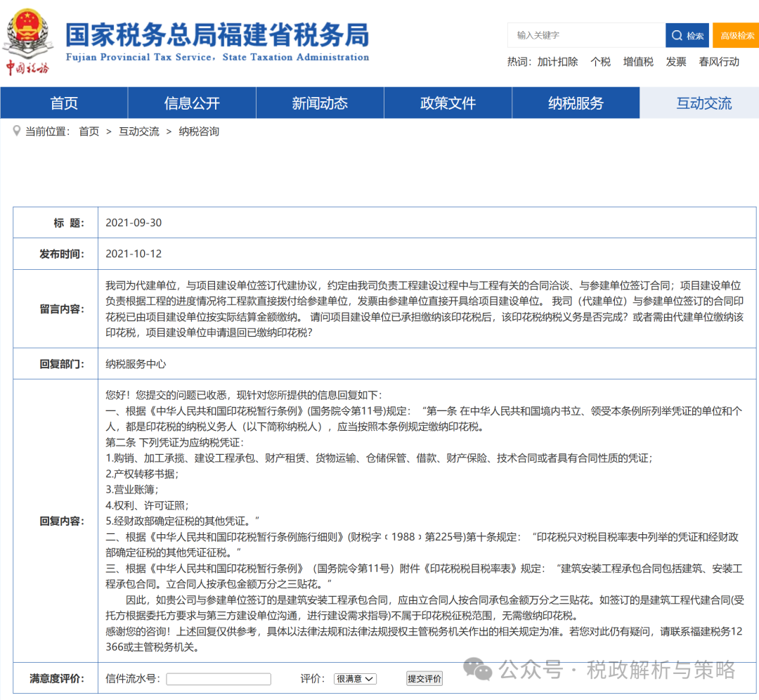
Task: Click the location pin icon
Action: click(x=17, y=131)
